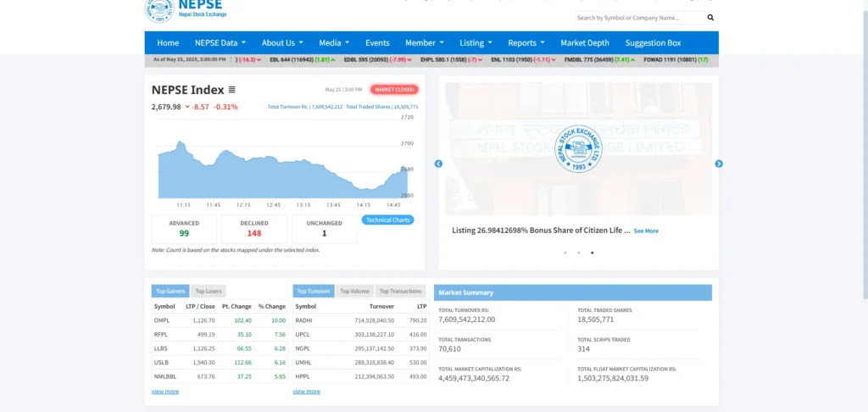This screenshot has height=412, width=868.
Task: Click the ENL 1103 ticker entry
Action: coord(524,59)
